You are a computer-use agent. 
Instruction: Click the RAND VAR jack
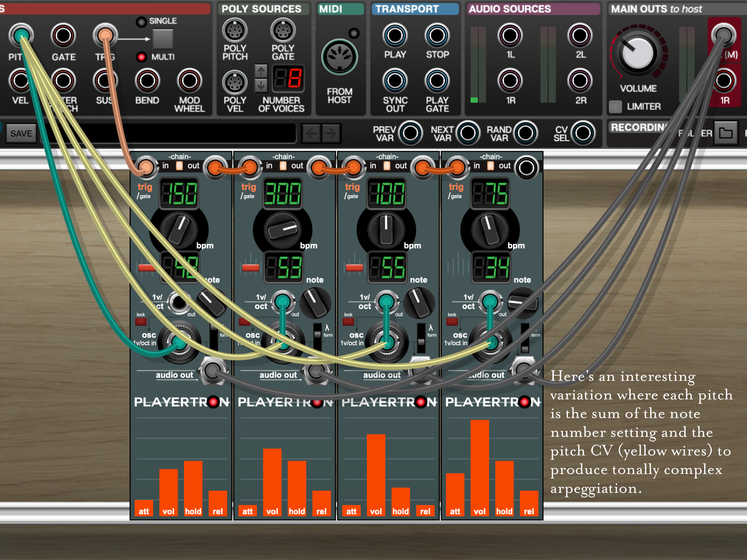tap(525, 133)
